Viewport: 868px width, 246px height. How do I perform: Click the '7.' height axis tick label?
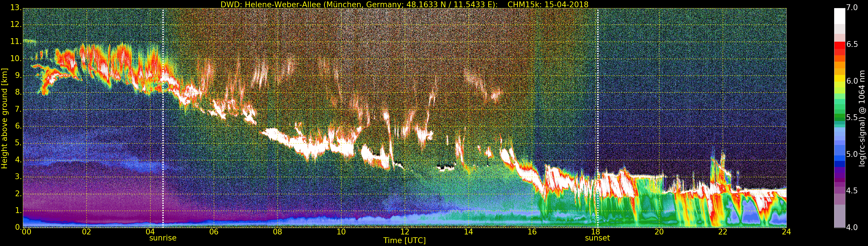(18, 109)
